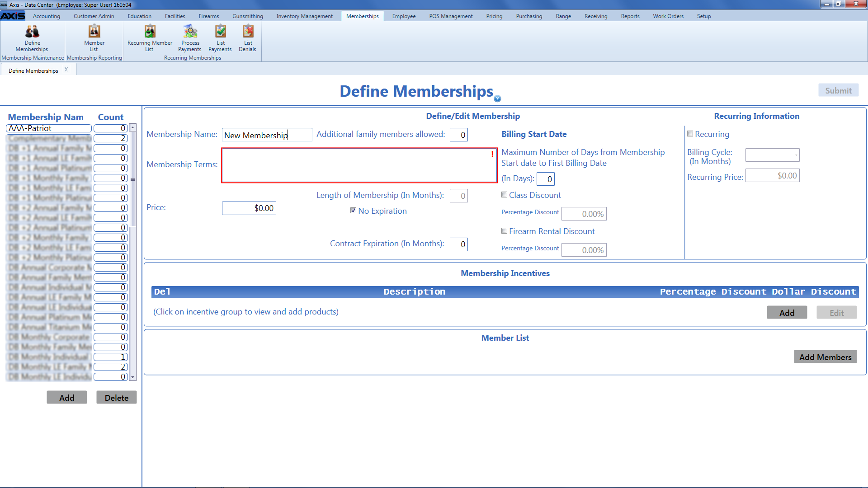The width and height of the screenshot is (868, 488).
Task: Enable the Firearm Rental Discount checkbox
Action: coord(504,231)
